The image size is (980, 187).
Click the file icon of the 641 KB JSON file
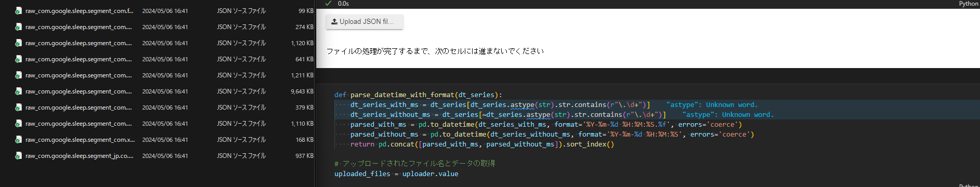(18, 59)
